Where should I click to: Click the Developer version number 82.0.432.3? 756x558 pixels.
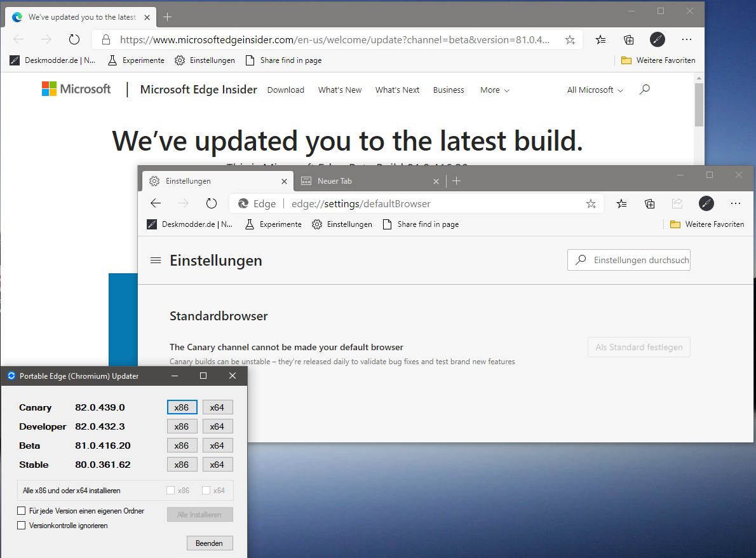[100, 426]
